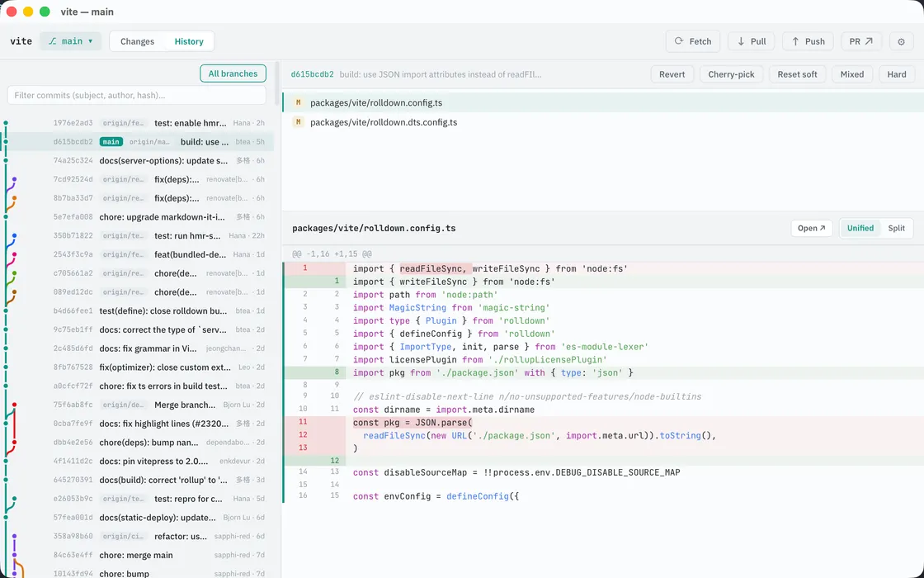Screen dimensions: 924x578
Task: Click diff hunk header @@ -1,16 +1,15 @@
Action: coord(332,253)
